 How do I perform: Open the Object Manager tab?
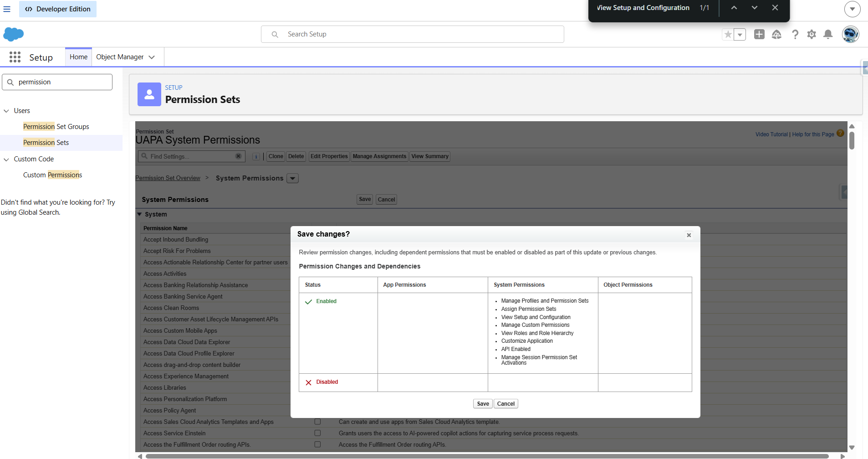click(120, 57)
